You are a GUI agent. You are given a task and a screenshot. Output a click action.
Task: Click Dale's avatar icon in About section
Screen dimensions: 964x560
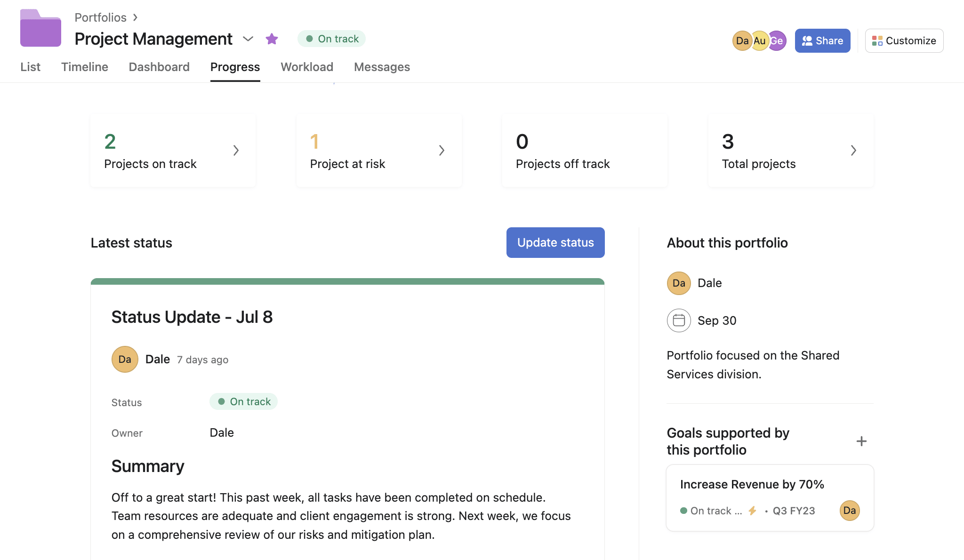click(x=679, y=283)
